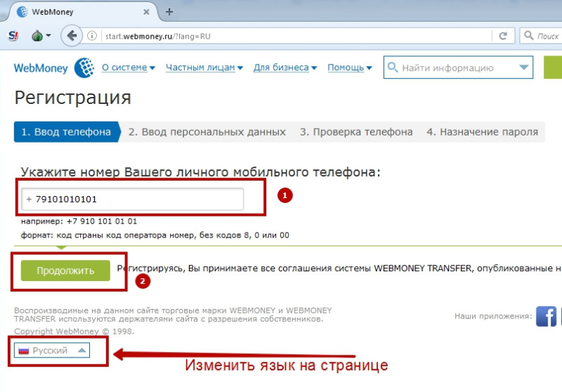The image size is (562, 392).
Task: Open the Русский language selector
Action: tap(52, 350)
